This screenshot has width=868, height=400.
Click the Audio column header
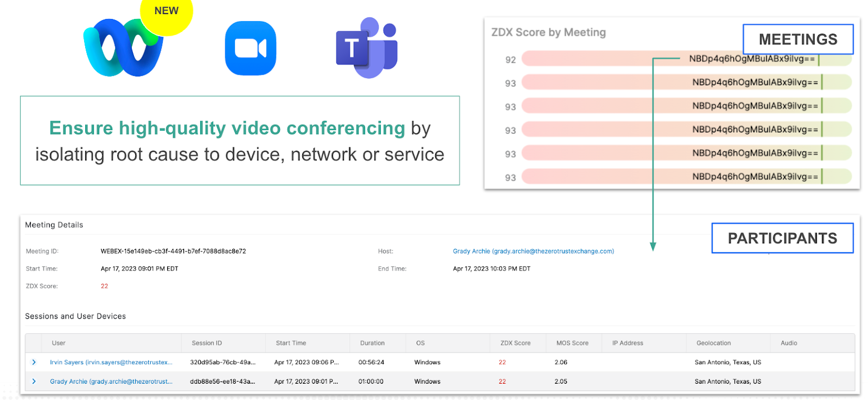(788, 343)
